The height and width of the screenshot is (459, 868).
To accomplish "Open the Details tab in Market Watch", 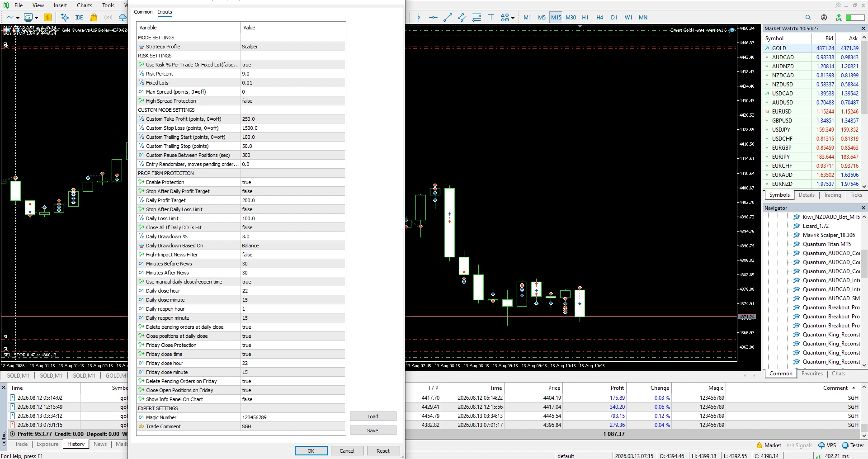I will [807, 195].
